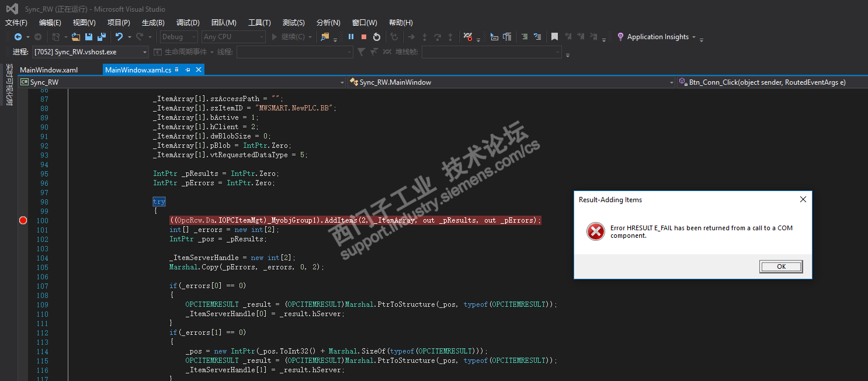Click the Visual Studio logo icon
The height and width of the screenshot is (381, 868).
(x=12, y=9)
